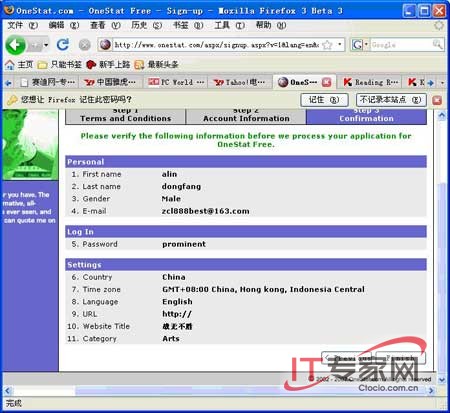450x413 pixels.
Task: Close the OneStat tab with red X
Action: 327,82
